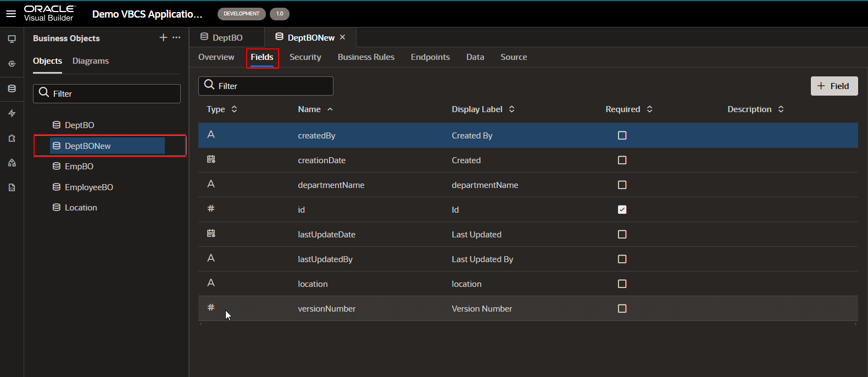The width and height of the screenshot is (868, 377).
Task: Click the date type icon for lastUpdateDate
Action: pyautogui.click(x=211, y=234)
